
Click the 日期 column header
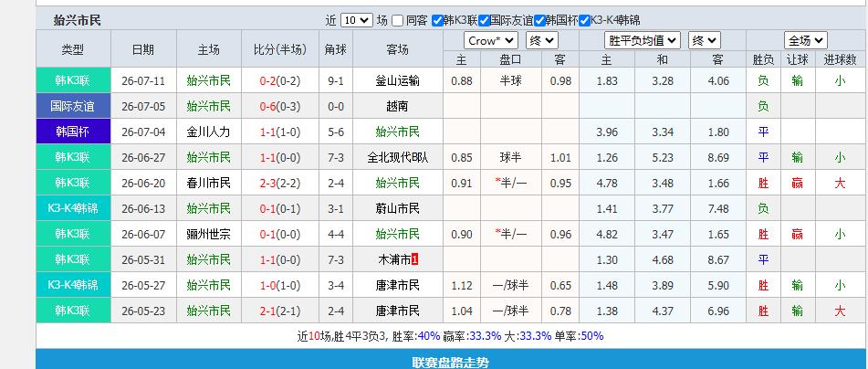tap(143, 49)
